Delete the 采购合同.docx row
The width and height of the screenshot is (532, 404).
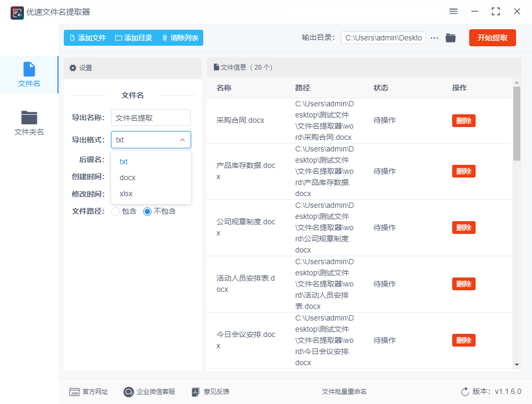click(463, 121)
